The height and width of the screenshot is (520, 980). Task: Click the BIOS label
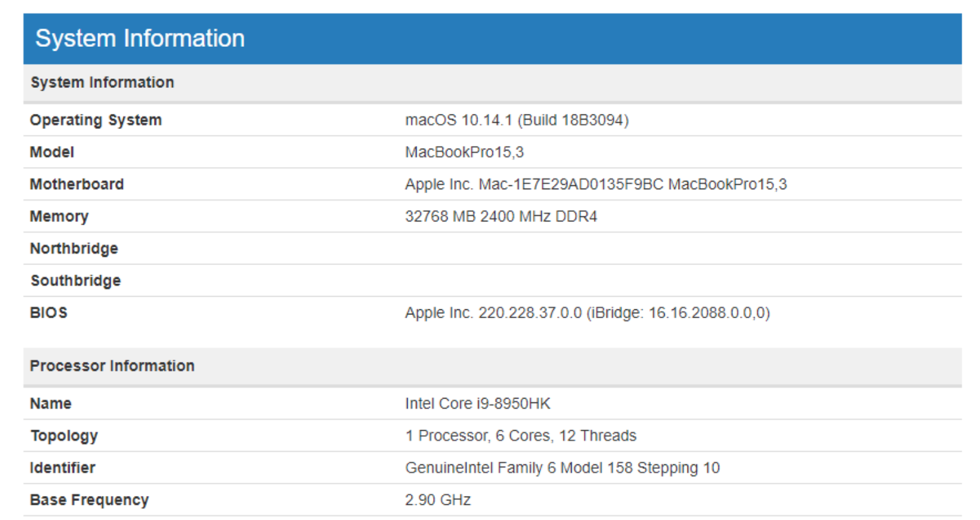[48, 313]
